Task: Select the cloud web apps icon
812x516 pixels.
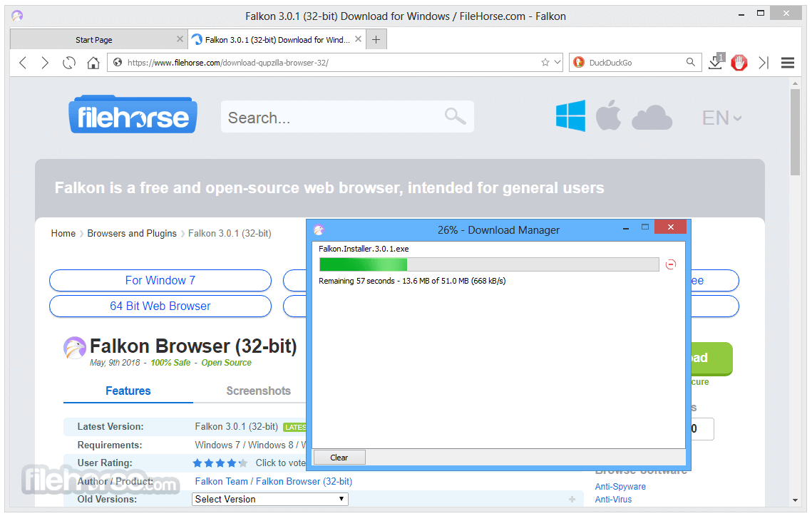Action: (x=652, y=118)
